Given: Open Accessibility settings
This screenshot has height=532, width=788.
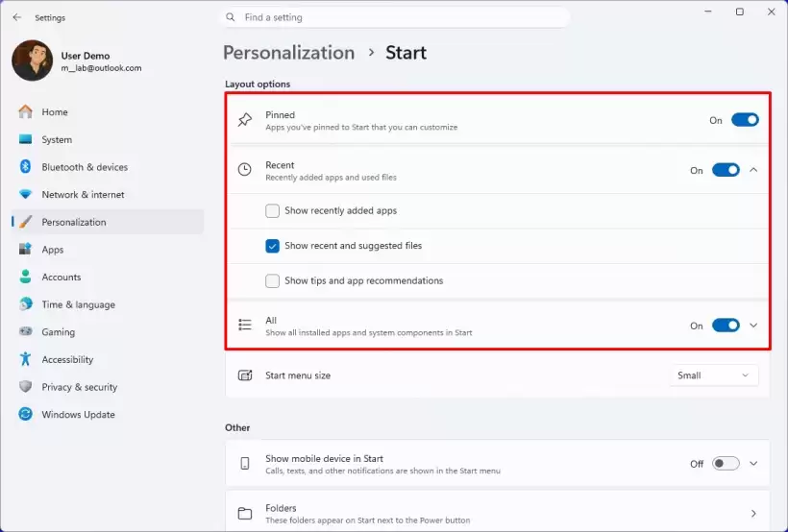Looking at the screenshot, I should (108, 359).
